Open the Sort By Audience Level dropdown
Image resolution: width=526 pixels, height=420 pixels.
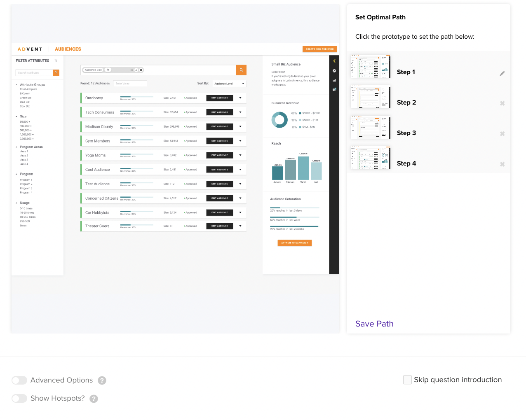pyautogui.click(x=230, y=84)
